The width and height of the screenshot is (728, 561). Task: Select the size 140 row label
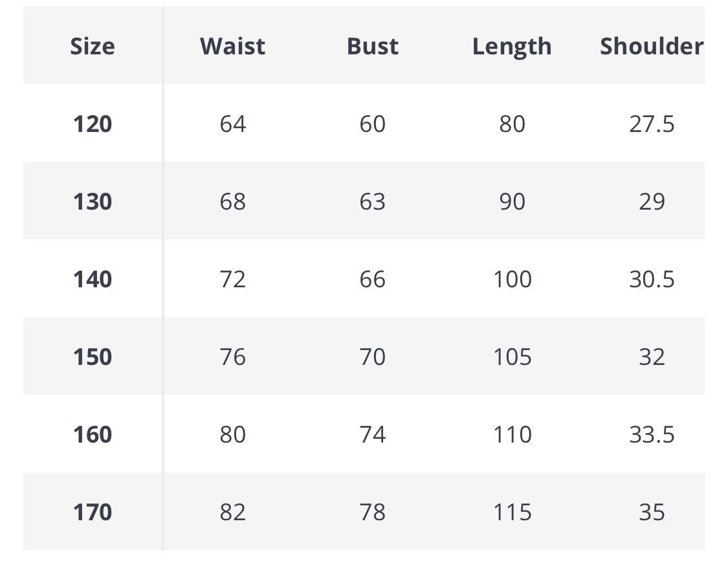click(x=93, y=279)
